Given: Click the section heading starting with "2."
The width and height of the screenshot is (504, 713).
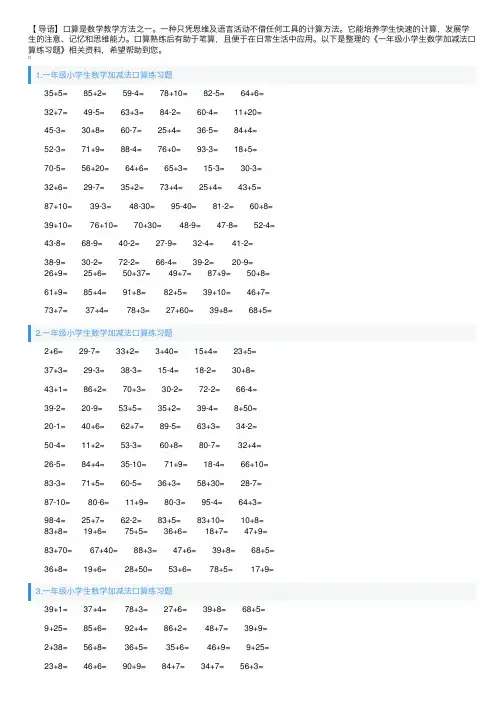Looking at the screenshot, I should [x=104, y=333].
